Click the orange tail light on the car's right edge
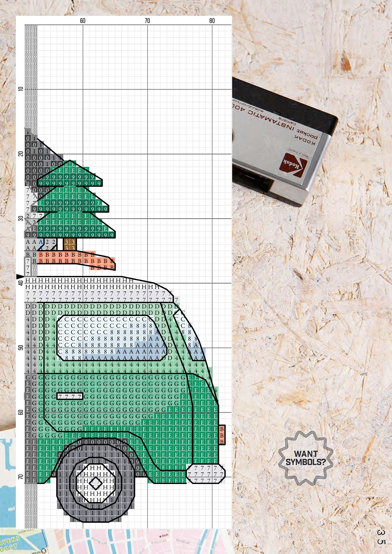392x554 pixels. click(222, 435)
